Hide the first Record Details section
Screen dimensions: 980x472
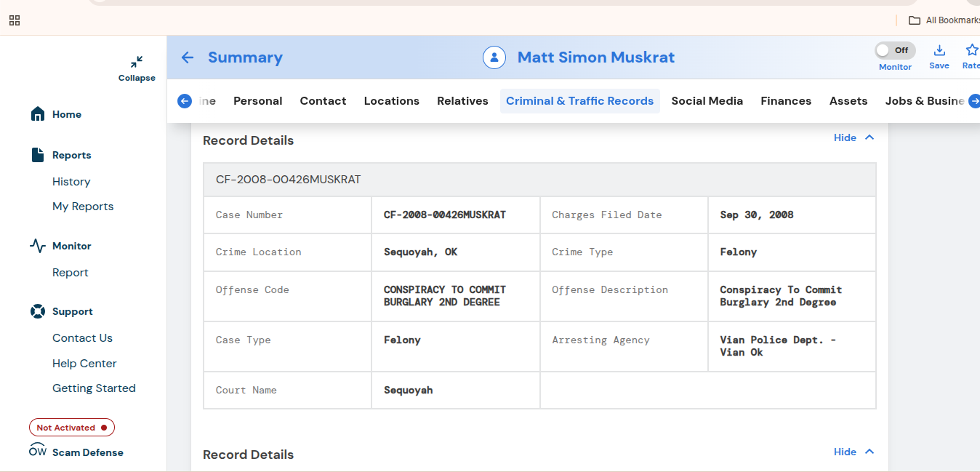[x=854, y=137]
